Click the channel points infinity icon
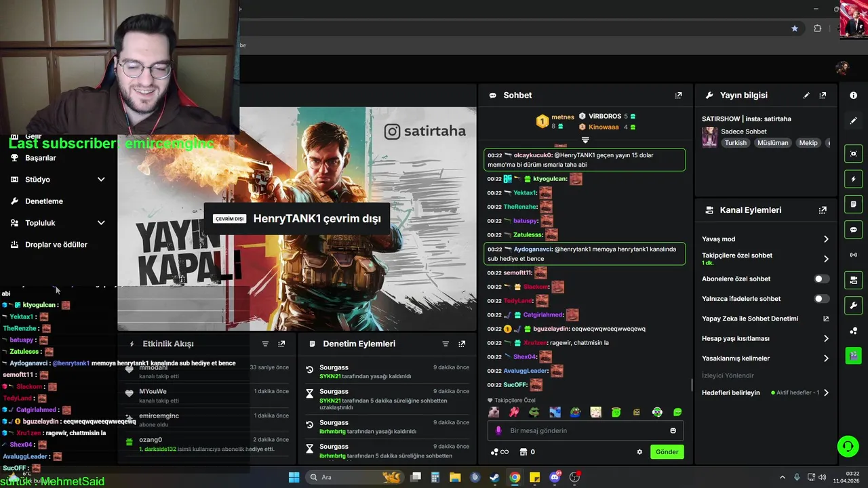Viewport: 868px width, 488px height. 498,452
